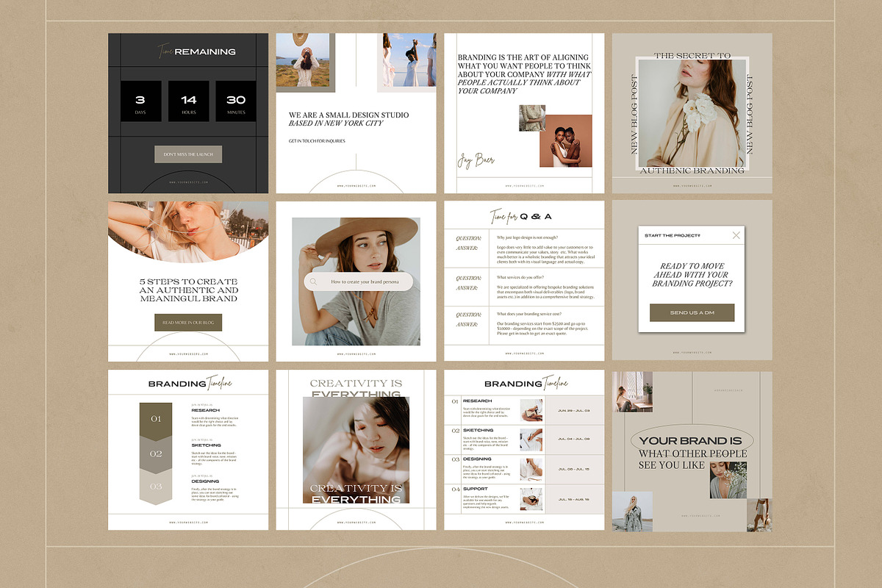Select the photo of woman holding hat overhead
The height and width of the screenshot is (588, 882).
302,60
